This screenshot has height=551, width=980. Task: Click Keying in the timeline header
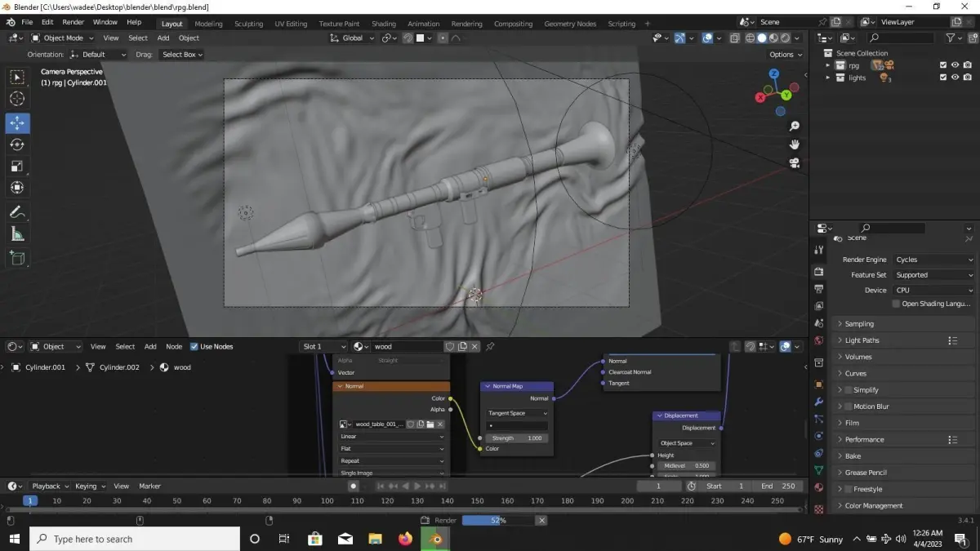click(90, 486)
